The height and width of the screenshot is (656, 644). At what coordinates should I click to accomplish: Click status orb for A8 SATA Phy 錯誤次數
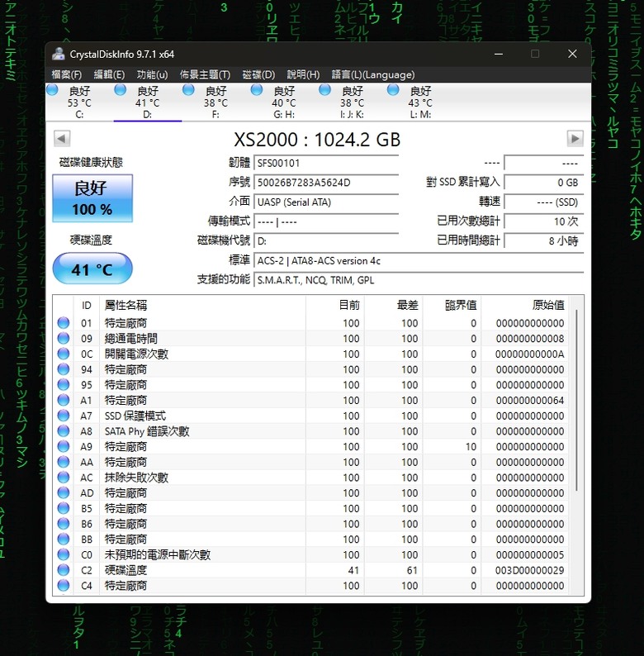64,431
